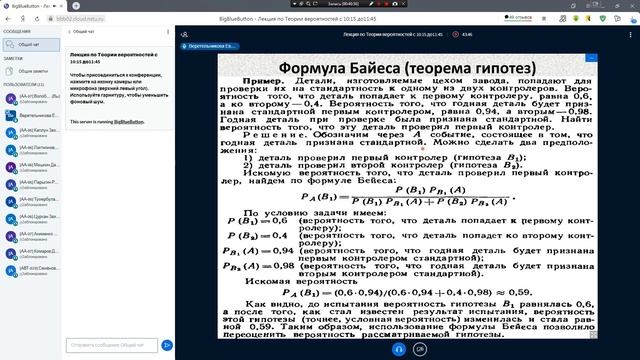The image size is (640, 360).
Task: Send the chat message
Action: tap(167, 345)
